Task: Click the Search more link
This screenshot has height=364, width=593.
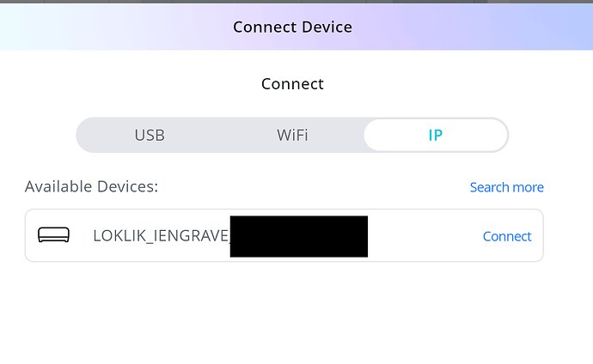Action: coord(506,187)
